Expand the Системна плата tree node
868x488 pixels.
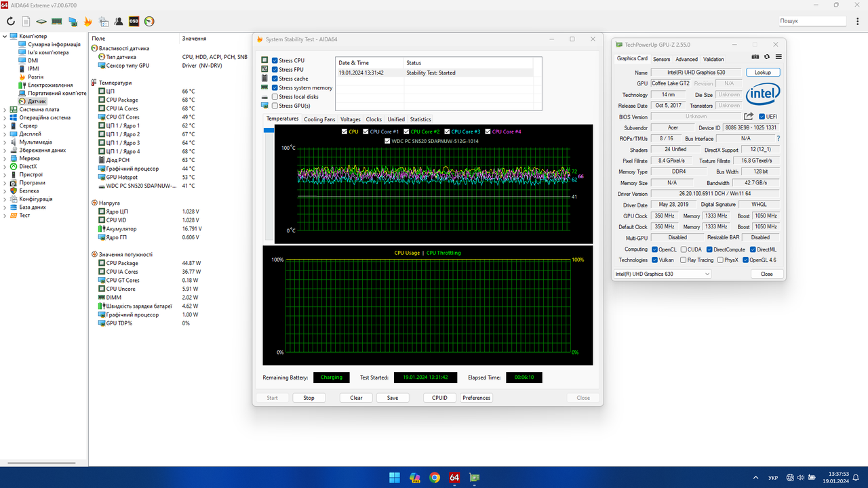click(x=5, y=109)
